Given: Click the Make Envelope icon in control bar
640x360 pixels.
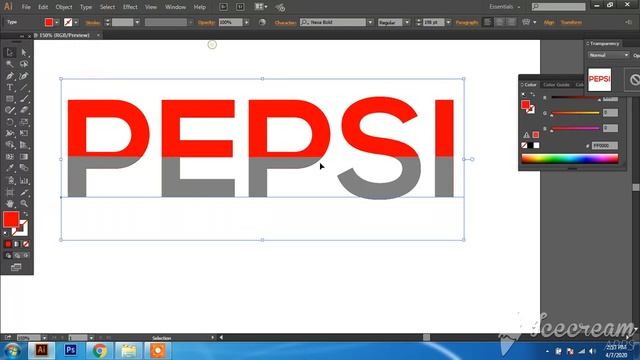Looking at the screenshot, I should [x=527, y=22].
